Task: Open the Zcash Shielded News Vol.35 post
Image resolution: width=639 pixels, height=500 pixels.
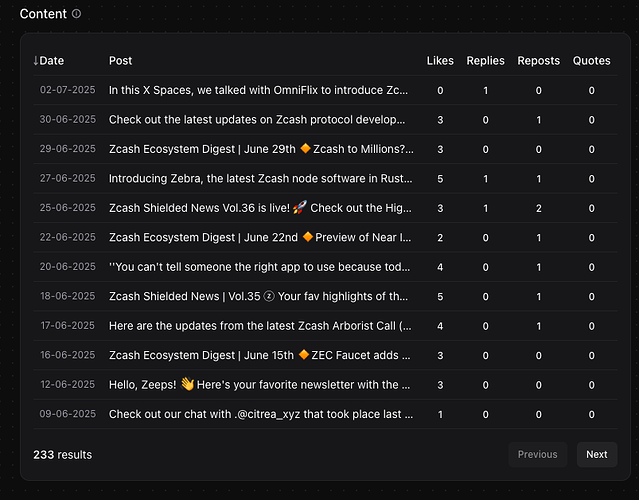Action: coord(258,296)
